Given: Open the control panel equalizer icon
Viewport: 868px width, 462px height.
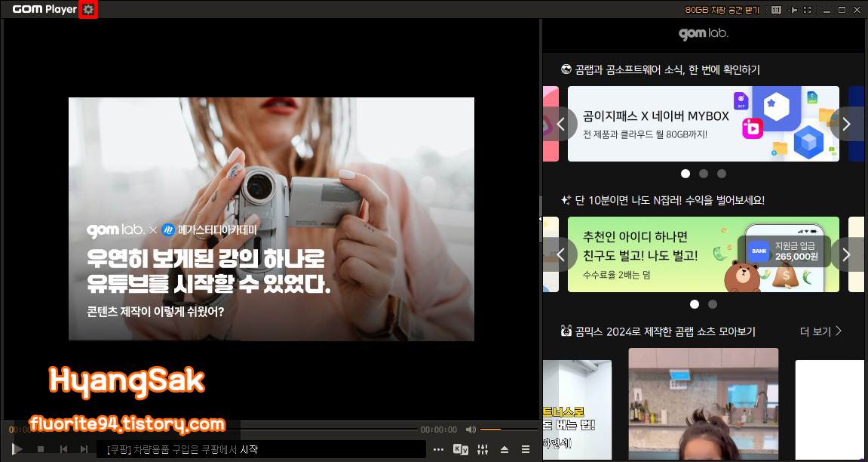Looking at the screenshot, I should (x=483, y=449).
